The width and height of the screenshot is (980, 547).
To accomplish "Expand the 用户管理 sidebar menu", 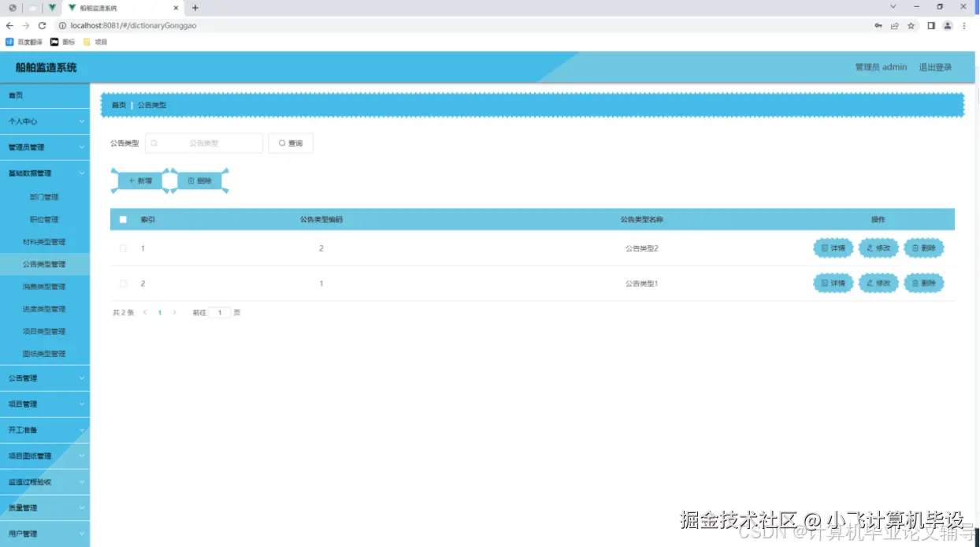I will tap(45, 534).
